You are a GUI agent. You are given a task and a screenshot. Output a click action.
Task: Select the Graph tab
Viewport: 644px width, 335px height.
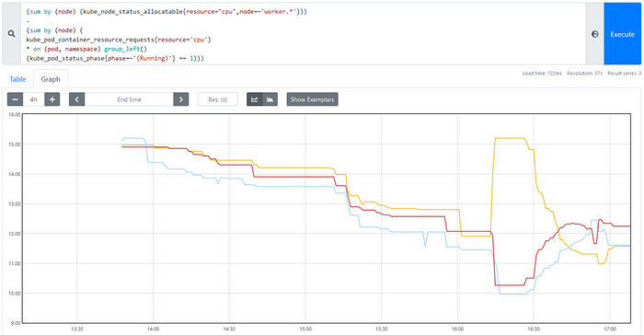pos(51,79)
